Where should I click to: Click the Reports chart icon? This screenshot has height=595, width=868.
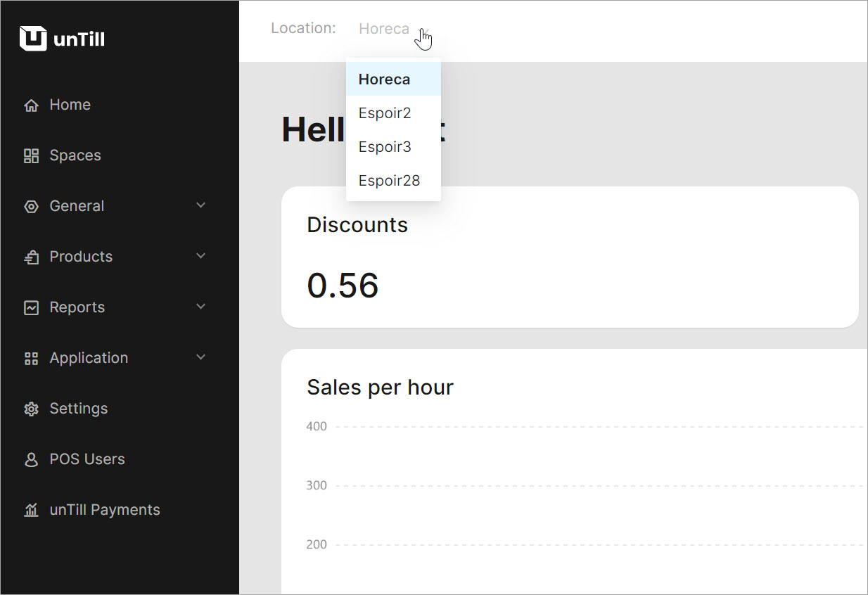pyautogui.click(x=31, y=308)
